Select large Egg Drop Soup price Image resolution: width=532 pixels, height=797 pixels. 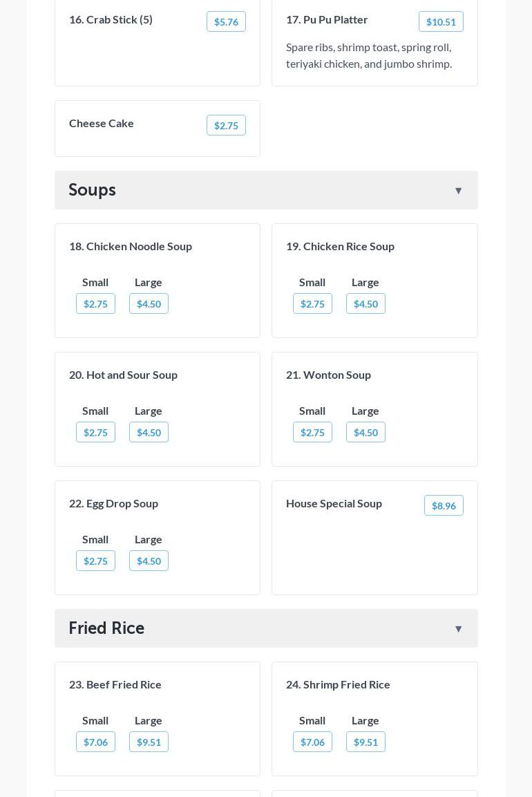149,561
